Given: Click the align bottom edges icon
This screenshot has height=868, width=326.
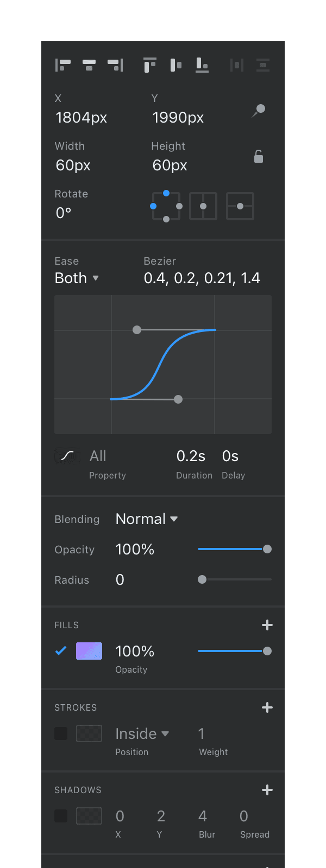Looking at the screenshot, I should pos(202,65).
